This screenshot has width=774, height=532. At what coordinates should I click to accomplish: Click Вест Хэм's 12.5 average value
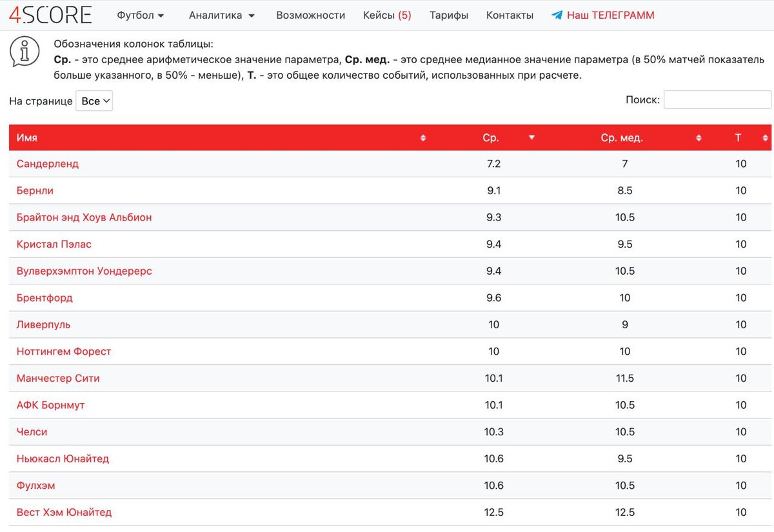493,512
